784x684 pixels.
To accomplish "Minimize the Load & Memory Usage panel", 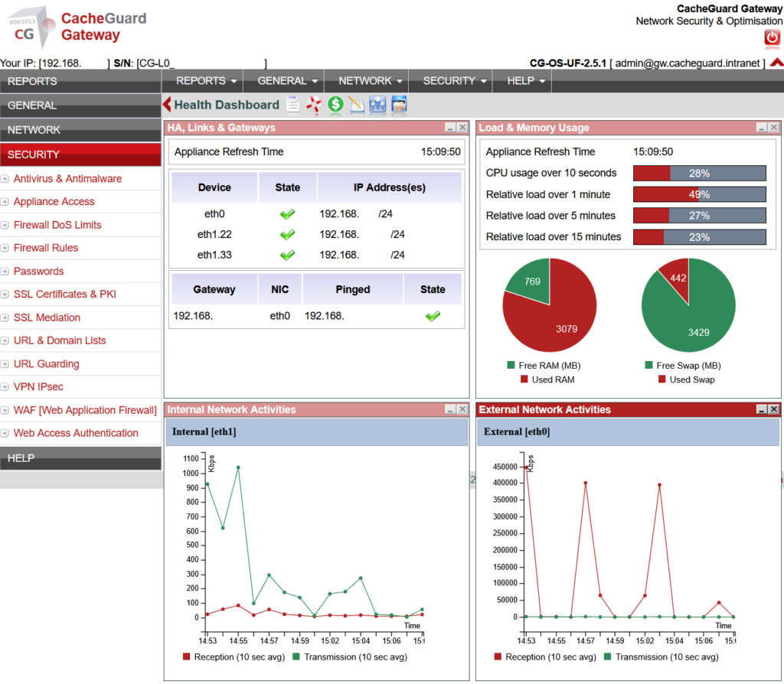I will coord(760,128).
